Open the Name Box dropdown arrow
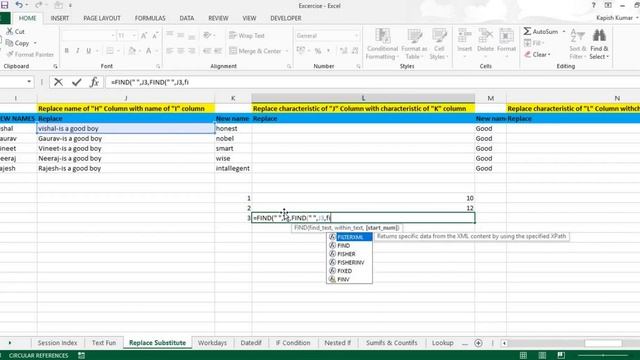The image size is (640, 360). [29, 82]
